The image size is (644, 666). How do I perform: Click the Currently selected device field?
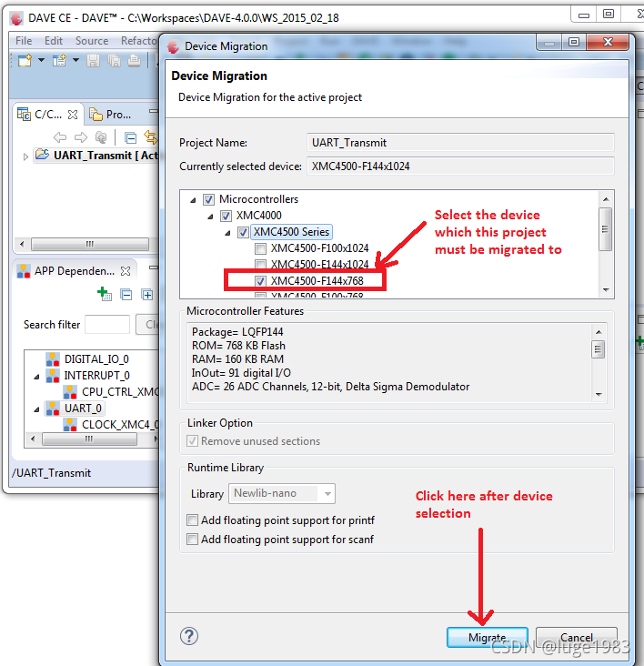[460, 166]
